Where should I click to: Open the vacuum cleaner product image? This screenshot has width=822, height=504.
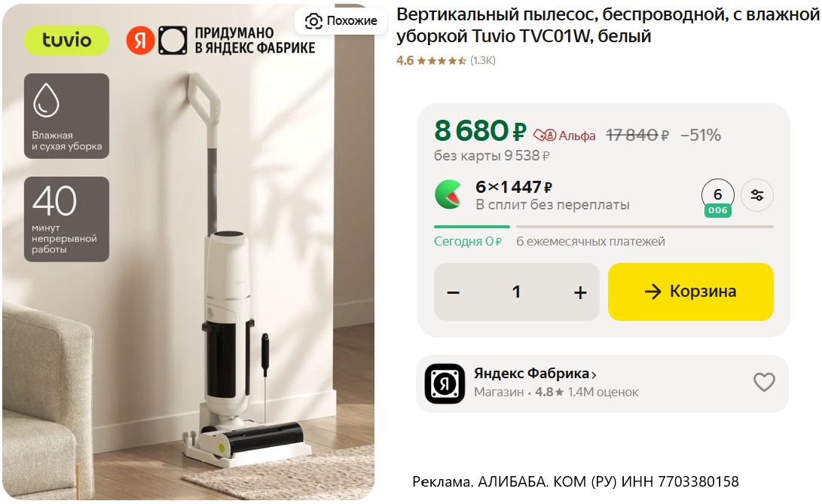(x=188, y=252)
